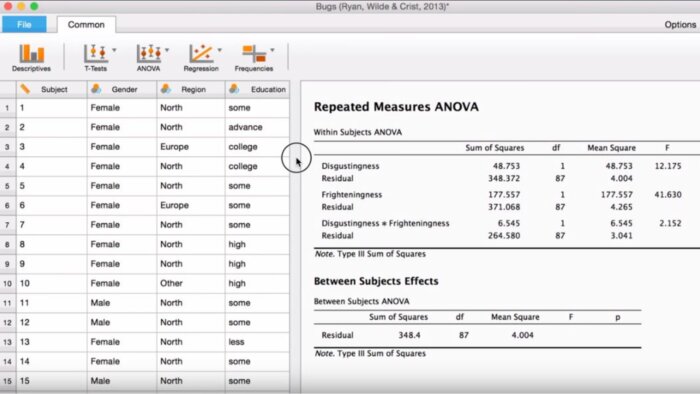The image size is (700, 394).
Task: Click Subject cell with value 15
Action: (x=52, y=381)
